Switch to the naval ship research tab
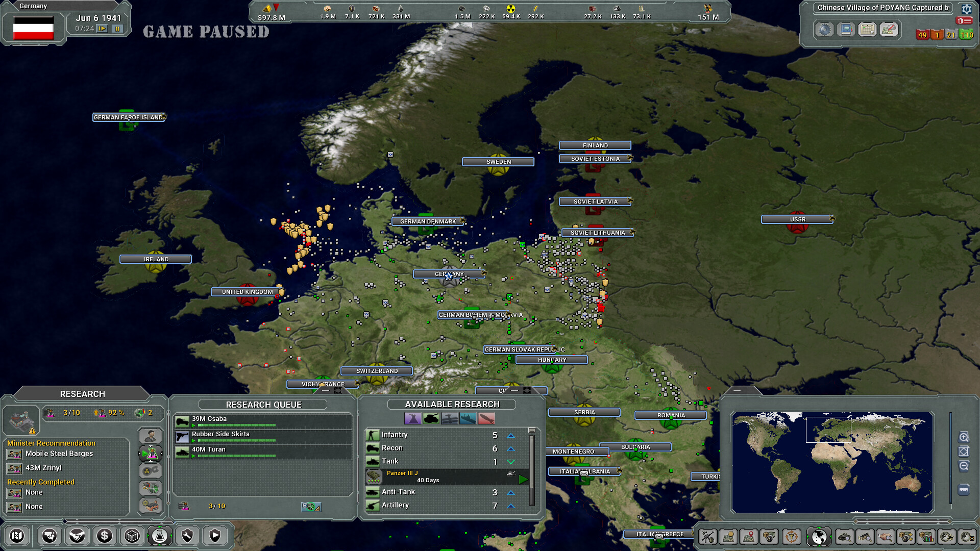Image resolution: width=980 pixels, height=551 pixels. point(468,419)
